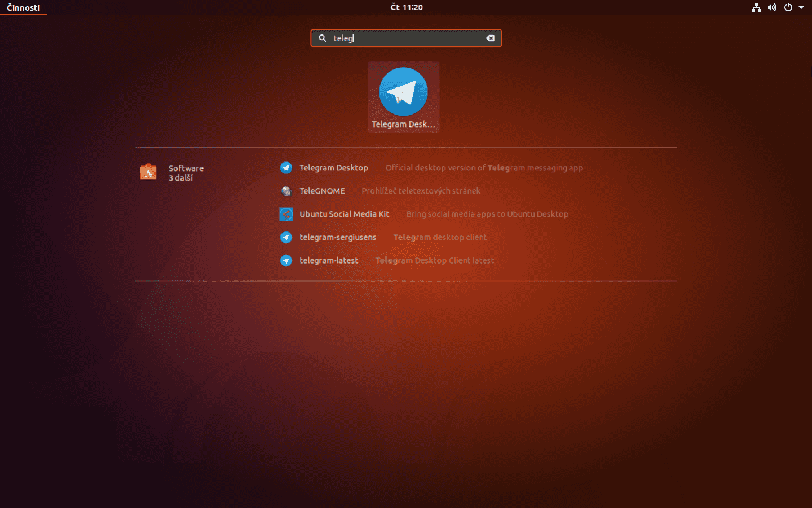Open the Software provider icon
812x508 pixels.
(x=148, y=172)
